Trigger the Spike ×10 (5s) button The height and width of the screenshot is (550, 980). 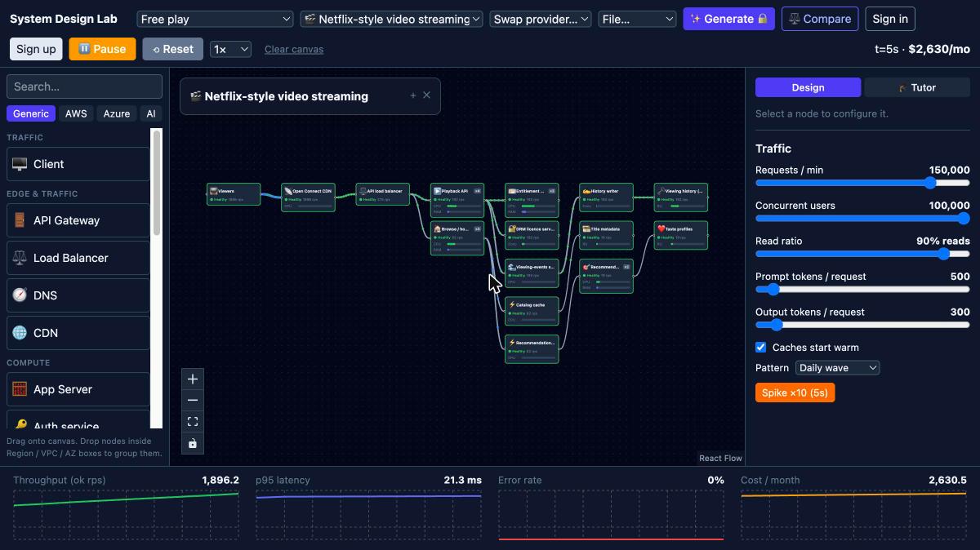795,393
